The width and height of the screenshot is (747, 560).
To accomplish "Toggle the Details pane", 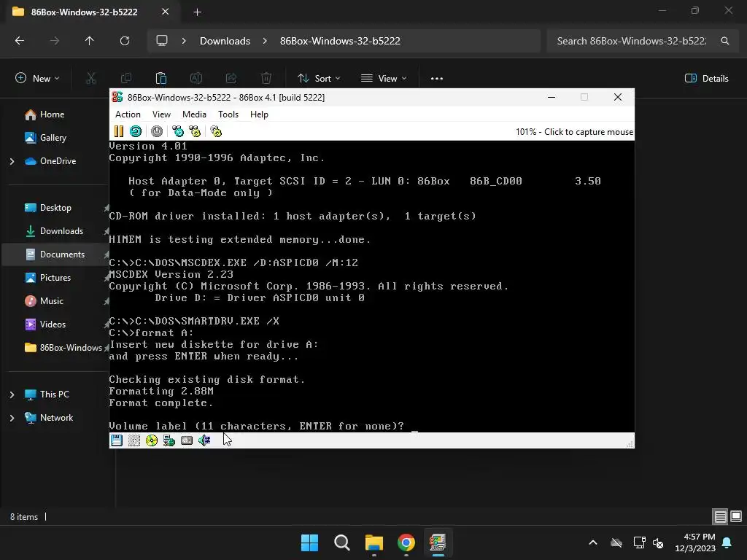I will (706, 79).
